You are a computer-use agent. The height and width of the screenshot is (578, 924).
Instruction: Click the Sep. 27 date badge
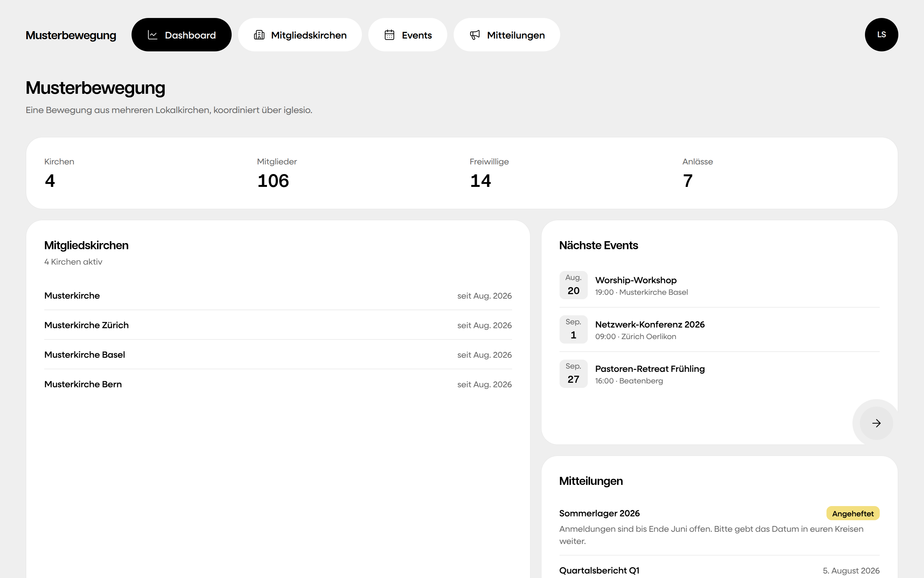pyautogui.click(x=573, y=374)
